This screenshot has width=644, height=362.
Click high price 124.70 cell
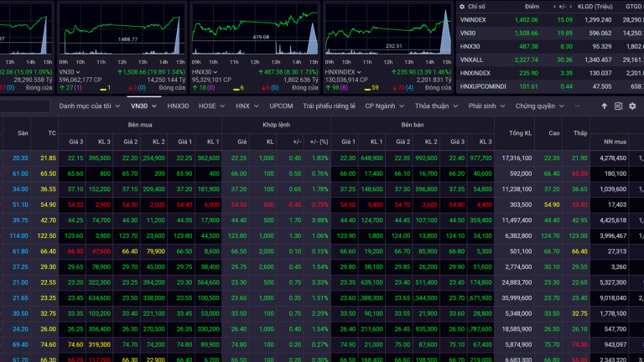550,236
